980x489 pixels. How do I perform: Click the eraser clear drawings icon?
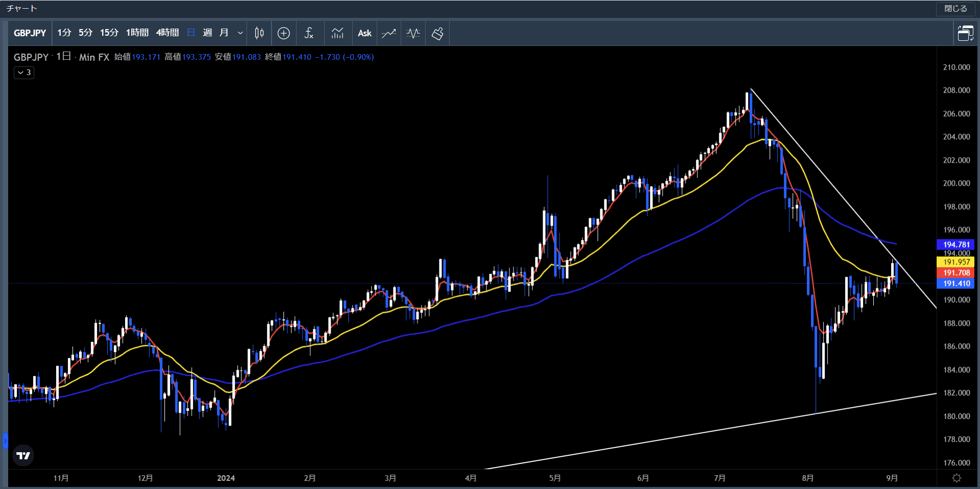[437, 33]
